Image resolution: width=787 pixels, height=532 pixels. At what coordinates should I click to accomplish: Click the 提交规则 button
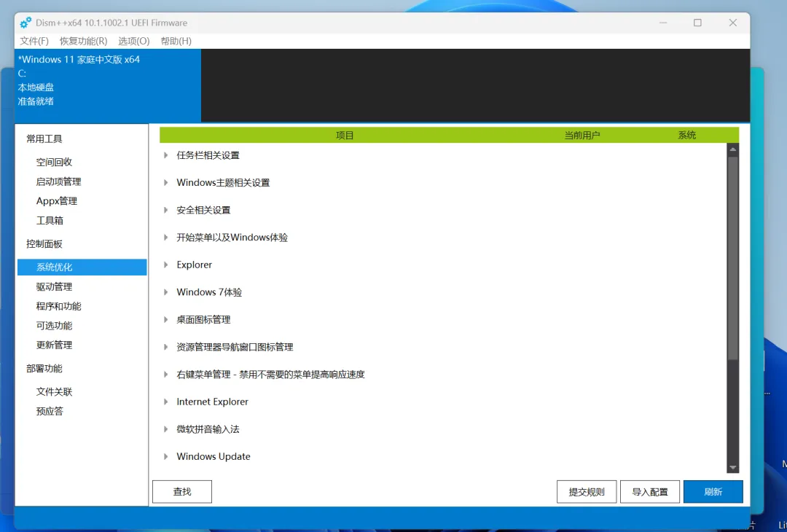point(587,492)
